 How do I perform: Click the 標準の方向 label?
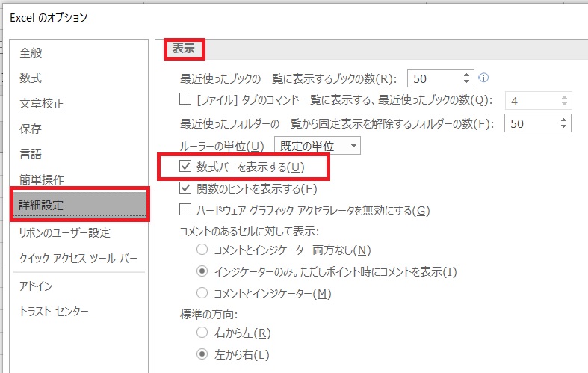click(209, 314)
